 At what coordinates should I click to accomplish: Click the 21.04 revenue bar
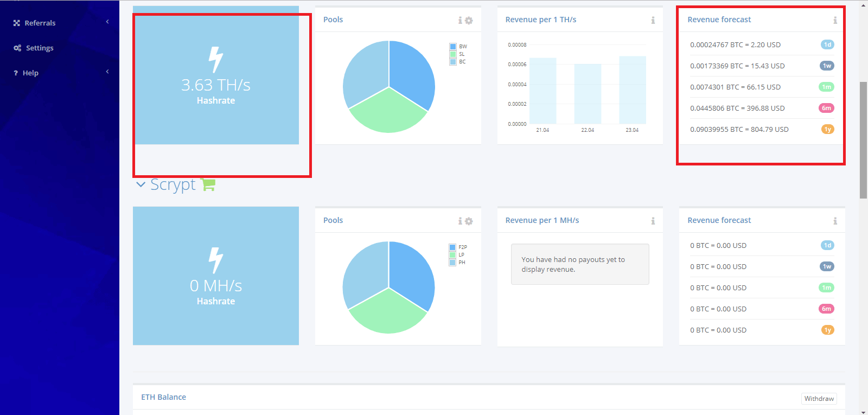[x=542, y=91]
